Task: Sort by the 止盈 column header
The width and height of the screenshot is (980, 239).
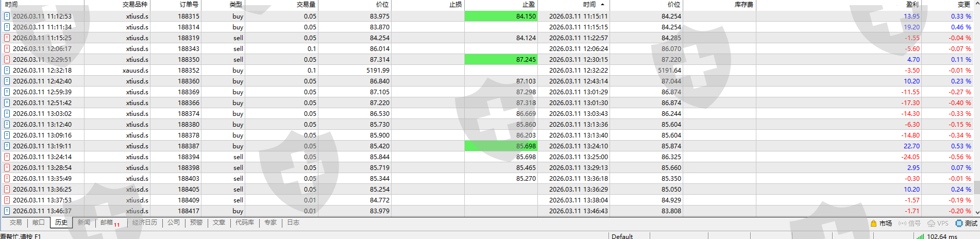Action: pos(501,5)
